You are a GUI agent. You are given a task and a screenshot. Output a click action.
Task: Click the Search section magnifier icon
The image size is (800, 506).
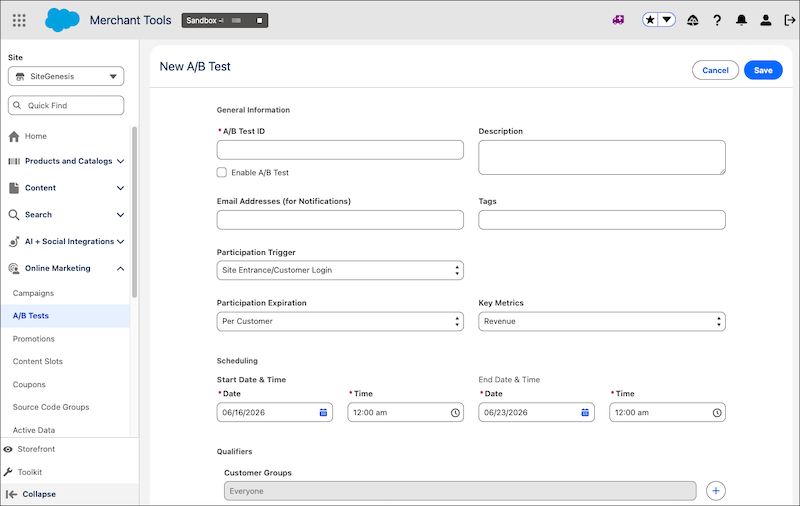(14, 215)
